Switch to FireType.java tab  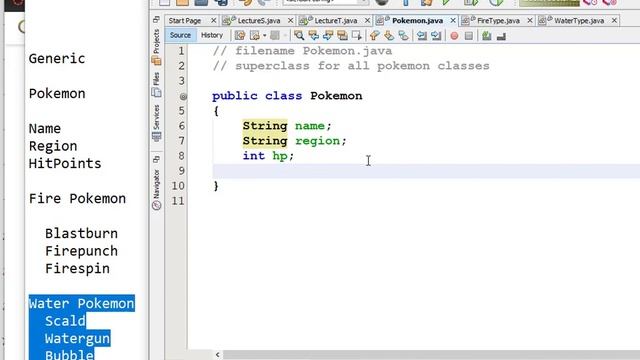pyautogui.click(x=498, y=20)
